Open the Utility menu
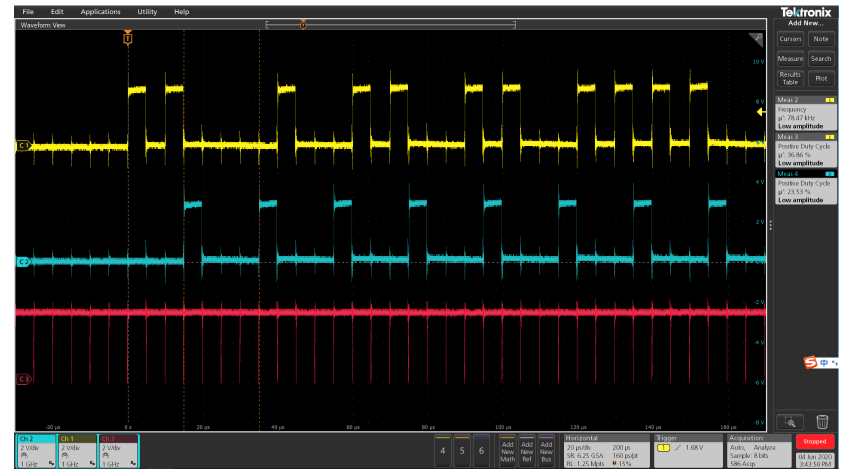This screenshot has width=845, height=473. click(147, 11)
